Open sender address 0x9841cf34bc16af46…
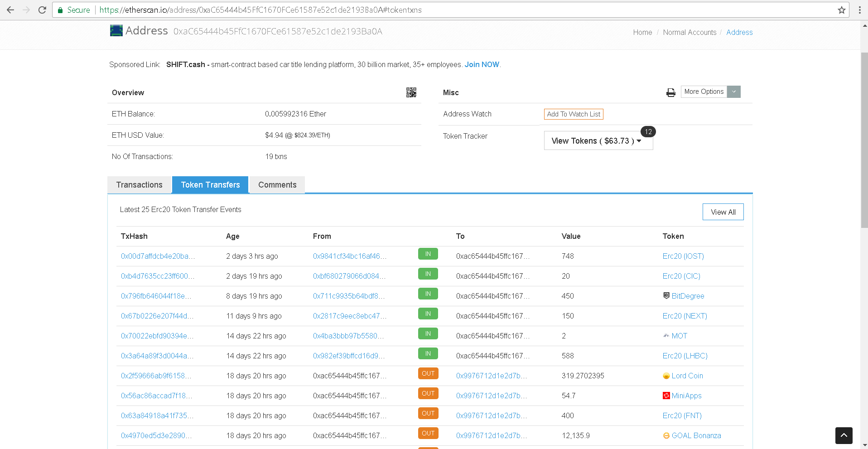The height and width of the screenshot is (449, 868). (x=350, y=256)
